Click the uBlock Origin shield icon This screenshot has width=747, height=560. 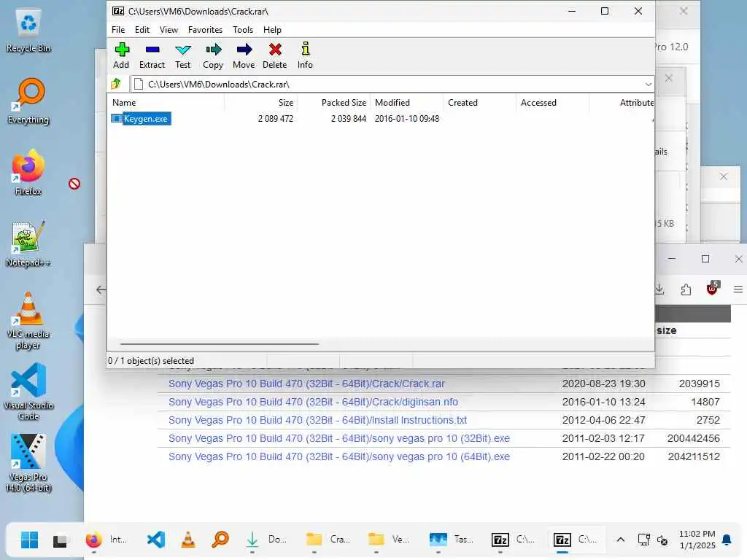tap(712, 288)
